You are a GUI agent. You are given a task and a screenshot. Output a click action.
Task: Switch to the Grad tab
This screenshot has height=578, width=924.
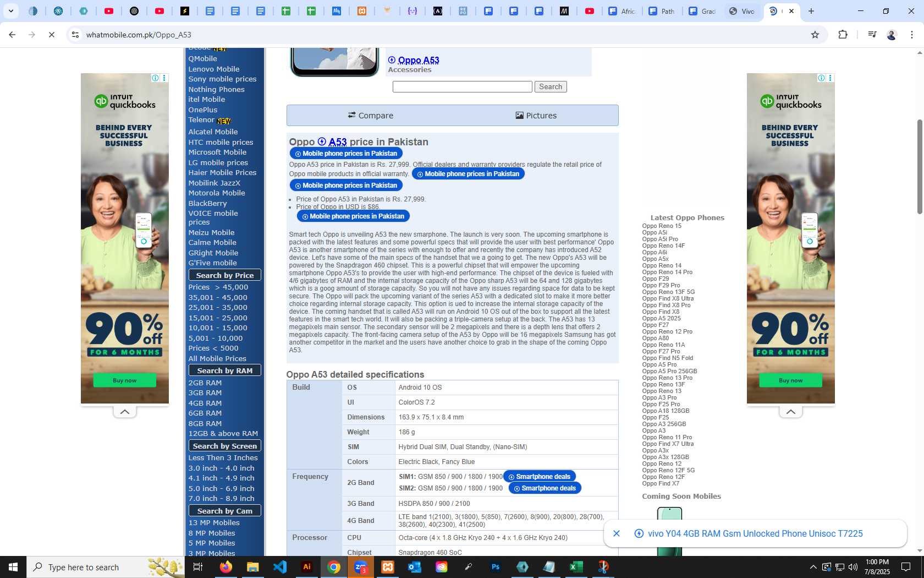(x=702, y=11)
